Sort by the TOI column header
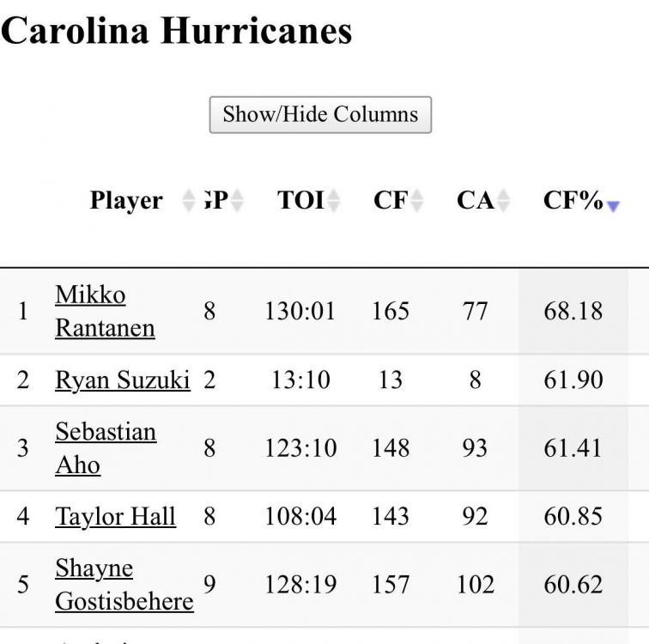649x644 pixels. tap(300, 200)
